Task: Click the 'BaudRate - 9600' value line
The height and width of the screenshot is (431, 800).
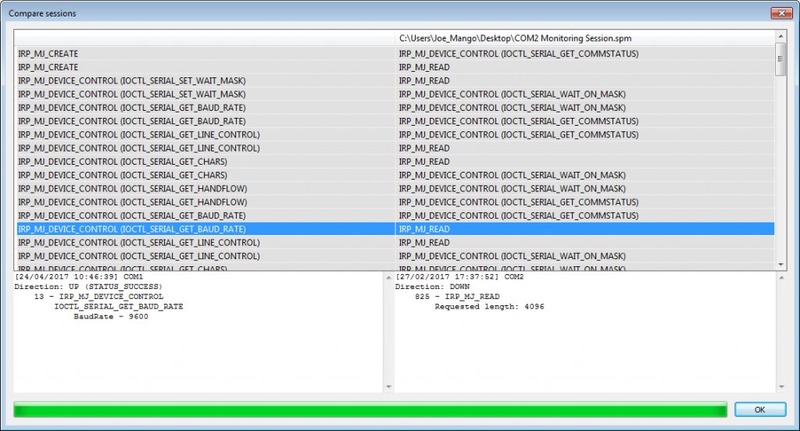Action: click(x=111, y=317)
